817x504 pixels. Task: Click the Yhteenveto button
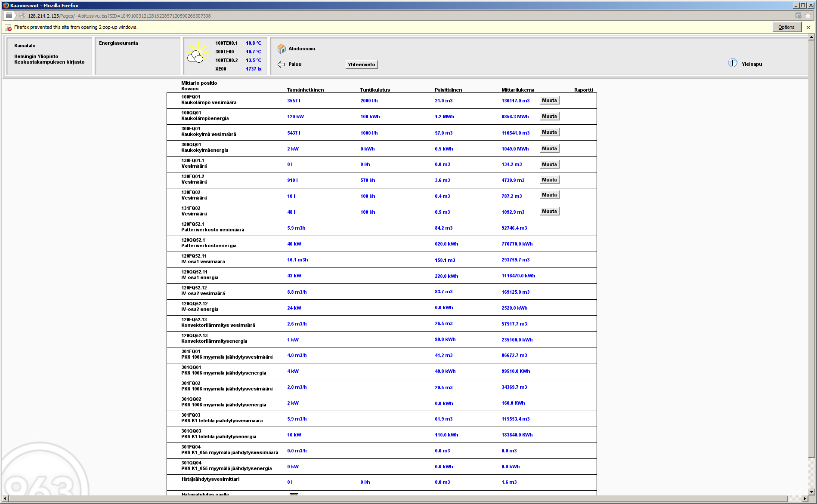point(362,65)
